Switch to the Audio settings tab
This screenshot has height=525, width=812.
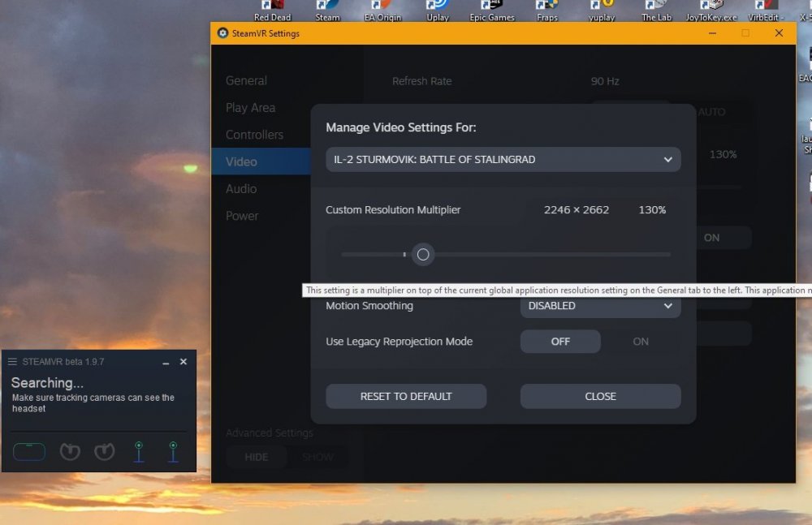[241, 189]
